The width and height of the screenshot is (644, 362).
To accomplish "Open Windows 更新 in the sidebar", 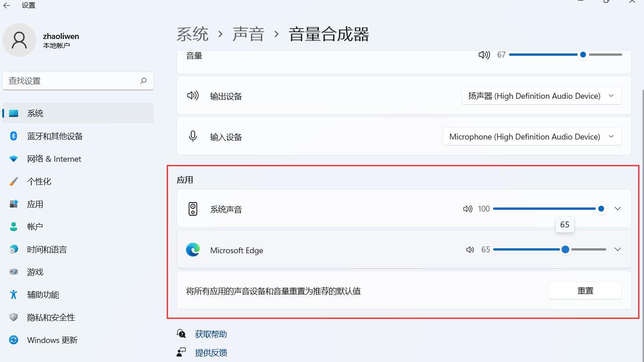I will pyautogui.click(x=53, y=340).
